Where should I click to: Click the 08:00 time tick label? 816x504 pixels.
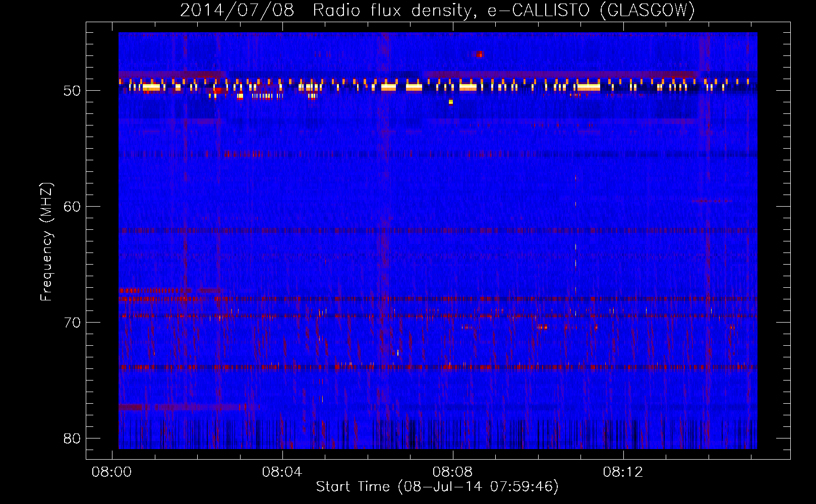(x=111, y=472)
